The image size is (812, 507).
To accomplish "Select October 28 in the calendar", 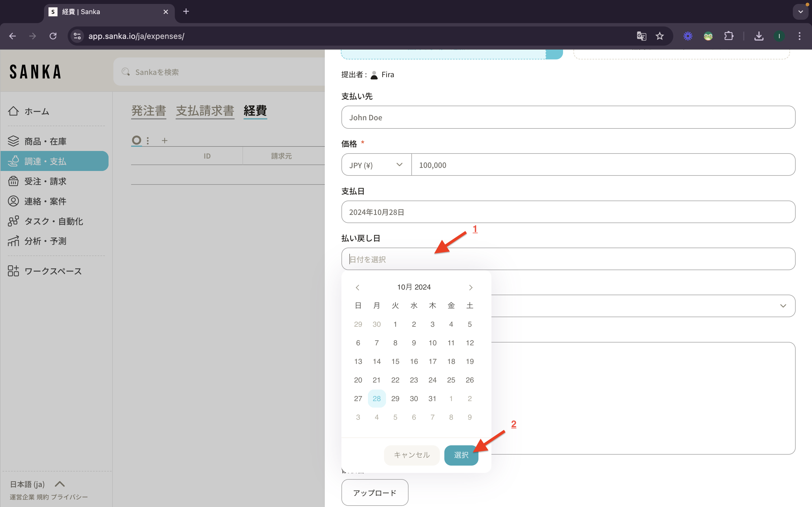I will tap(376, 398).
